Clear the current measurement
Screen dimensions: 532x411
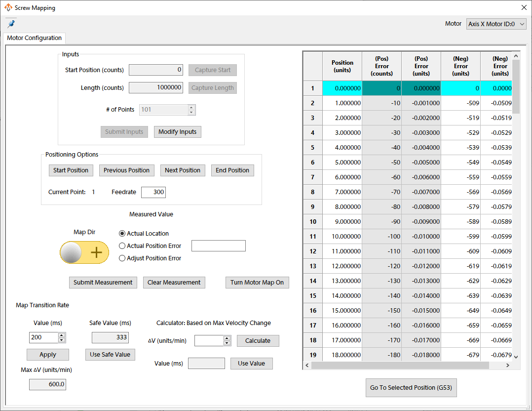point(174,282)
